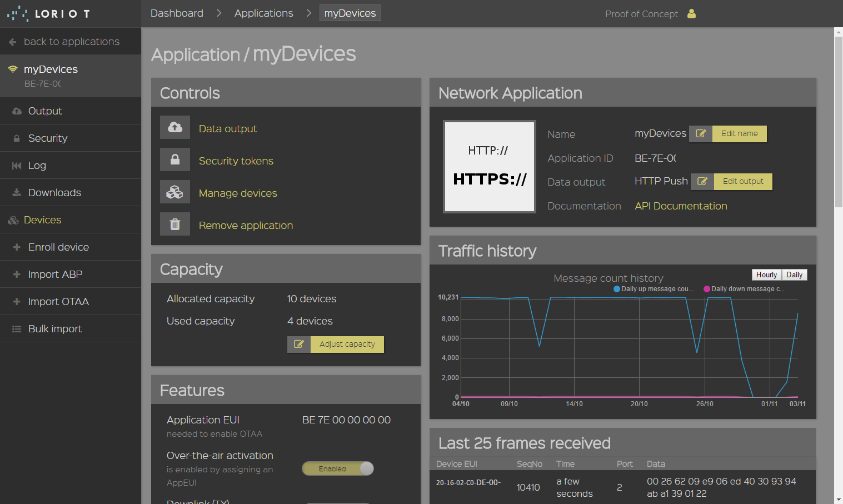Screen dimensions: 843x504
Task: Click the Edit name button
Action: (x=740, y=133)
